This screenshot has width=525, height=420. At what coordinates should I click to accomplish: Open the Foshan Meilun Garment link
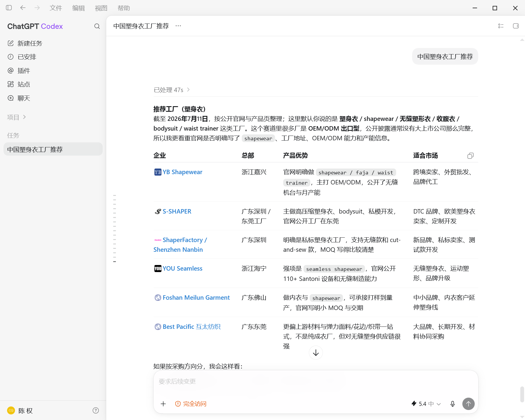pyautogui.click(x=196, y=298)
